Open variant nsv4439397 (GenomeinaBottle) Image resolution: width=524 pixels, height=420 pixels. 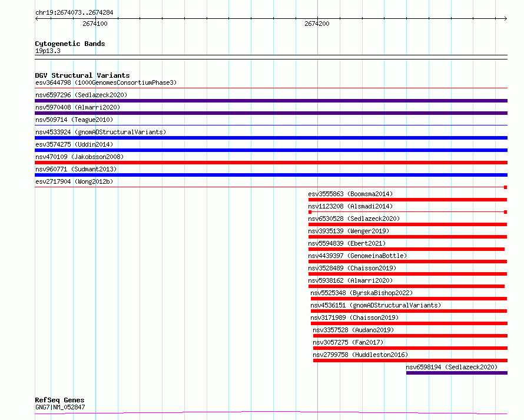357,256
